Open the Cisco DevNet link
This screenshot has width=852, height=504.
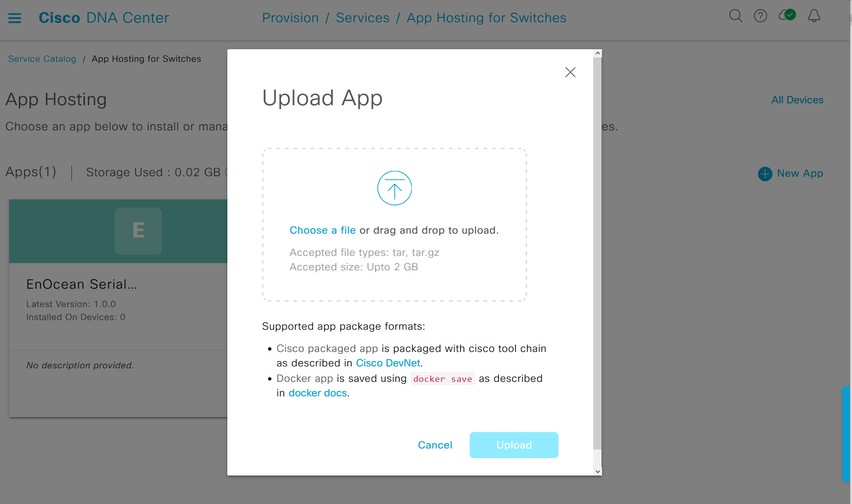coord(388,363)
